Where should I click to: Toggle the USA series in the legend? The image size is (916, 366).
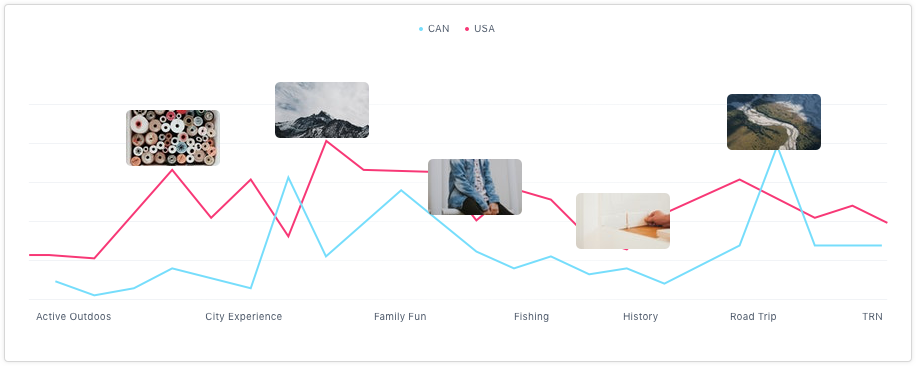[x=480, y=29]
